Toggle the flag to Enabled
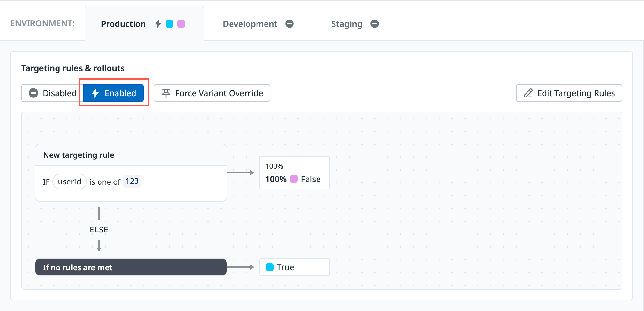 coord(114,93)
